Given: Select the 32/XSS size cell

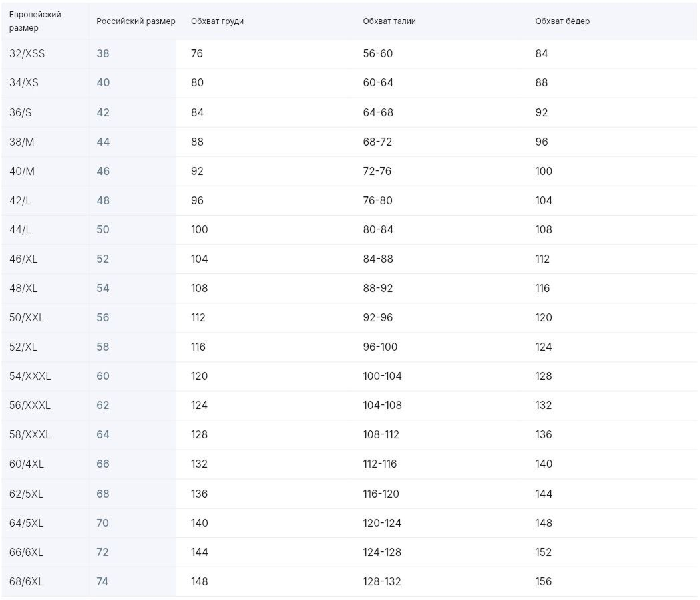Looking at the screenshot, I should (x=27, y=54).
